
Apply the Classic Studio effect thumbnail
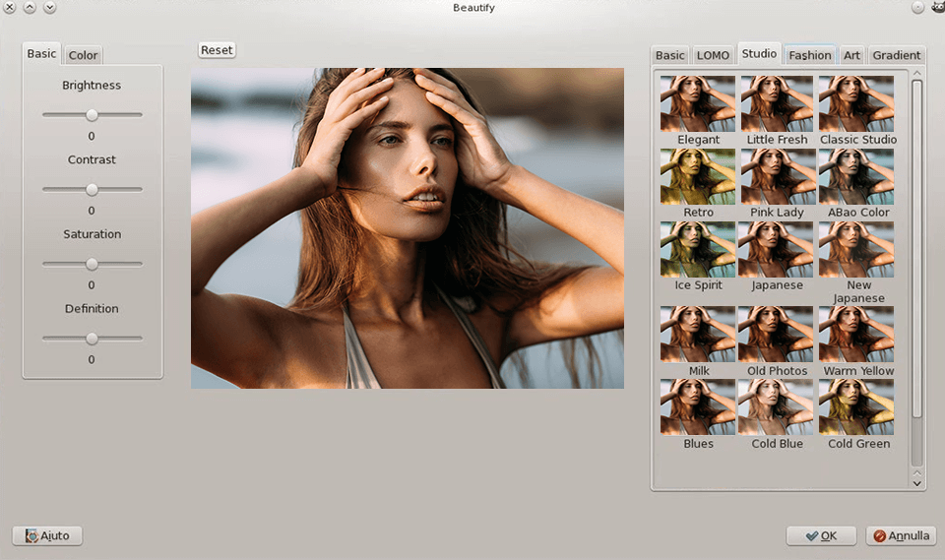click(x=855, y=103)
